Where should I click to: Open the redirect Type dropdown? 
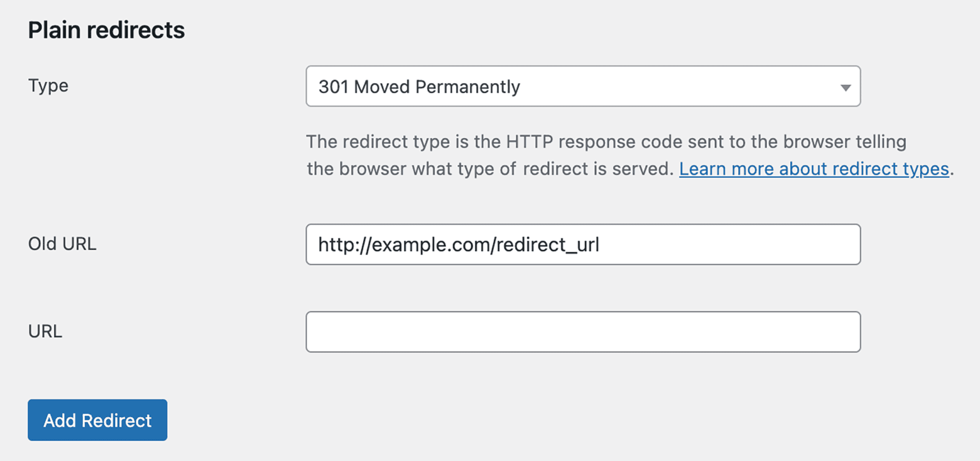tap(582, 86)
